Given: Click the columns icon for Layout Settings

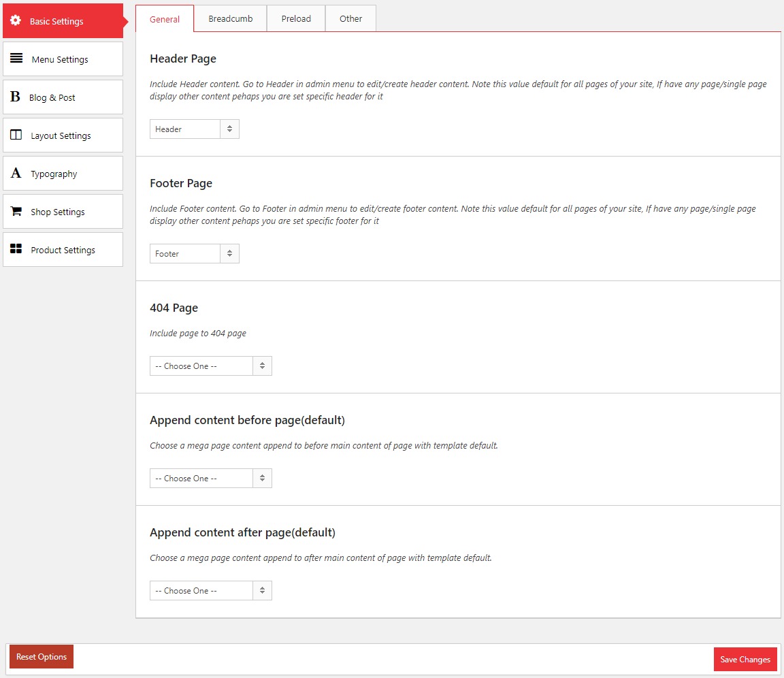Looking at the screenshot, I should 16,135.
